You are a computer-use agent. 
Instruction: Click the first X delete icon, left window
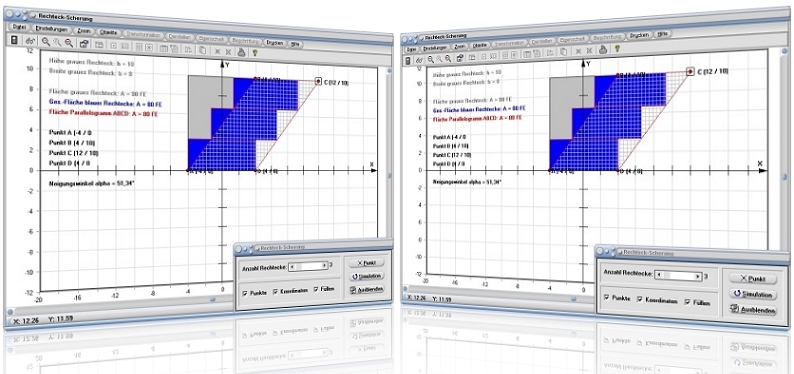tap(217, 51)
